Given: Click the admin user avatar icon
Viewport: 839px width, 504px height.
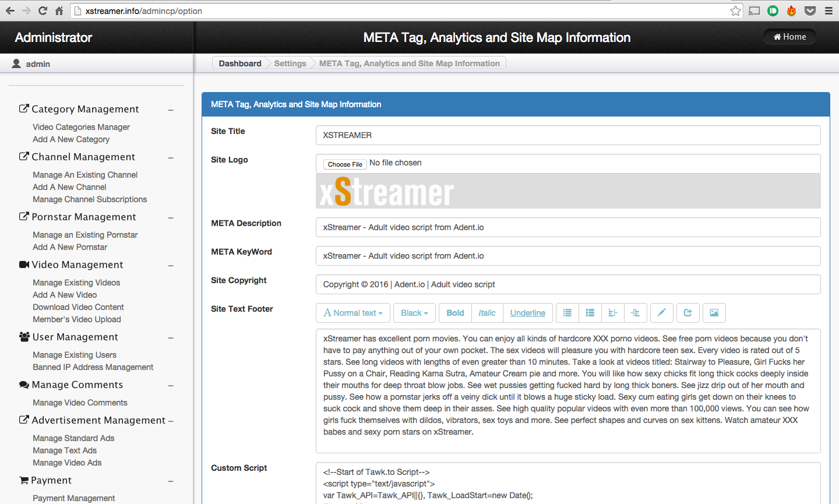Looking at the screenshot, I should [16, 64].
